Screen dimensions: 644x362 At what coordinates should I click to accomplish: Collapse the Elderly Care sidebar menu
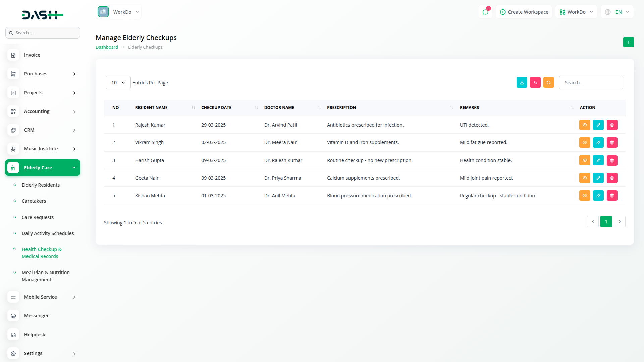pyautogui.click(x=43, y=168)
